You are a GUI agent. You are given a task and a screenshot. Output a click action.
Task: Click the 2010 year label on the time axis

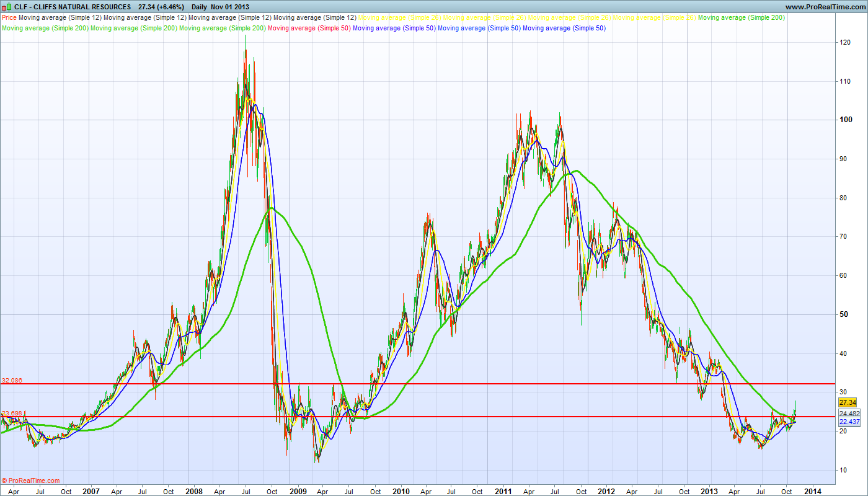point(401,490)
